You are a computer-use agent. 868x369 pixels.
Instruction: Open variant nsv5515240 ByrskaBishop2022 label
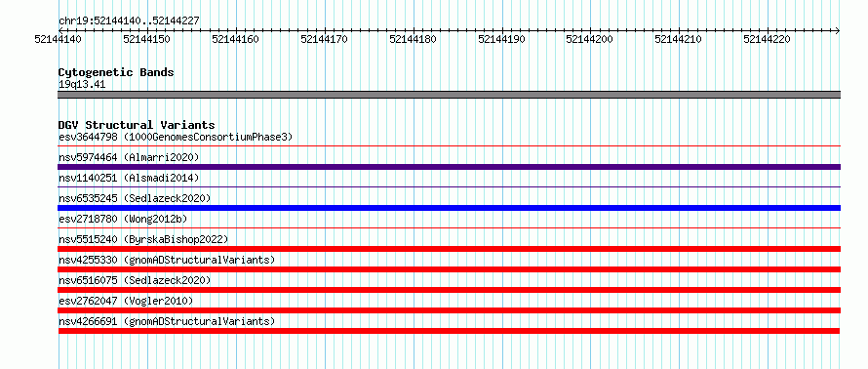click(x=143, y=239)
